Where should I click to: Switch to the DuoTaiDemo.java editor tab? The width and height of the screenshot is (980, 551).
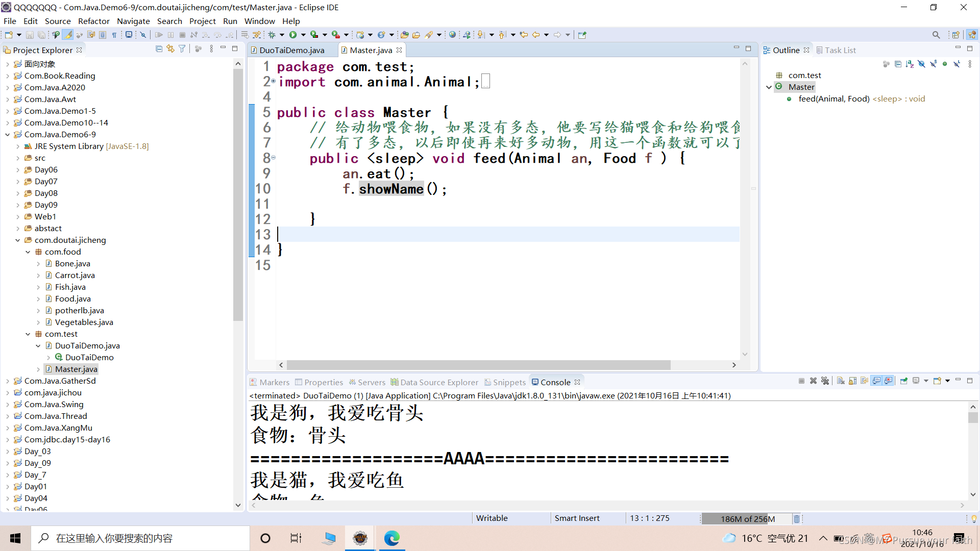(291, 50)
